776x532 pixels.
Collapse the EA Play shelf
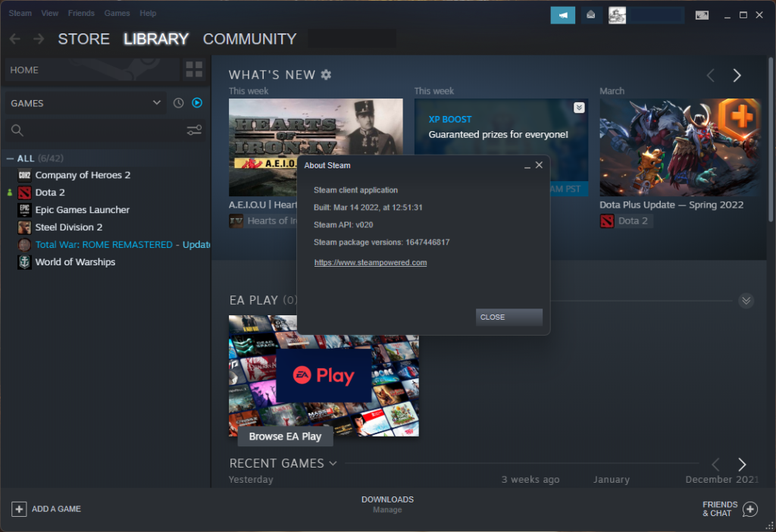(x=746, y=301)
